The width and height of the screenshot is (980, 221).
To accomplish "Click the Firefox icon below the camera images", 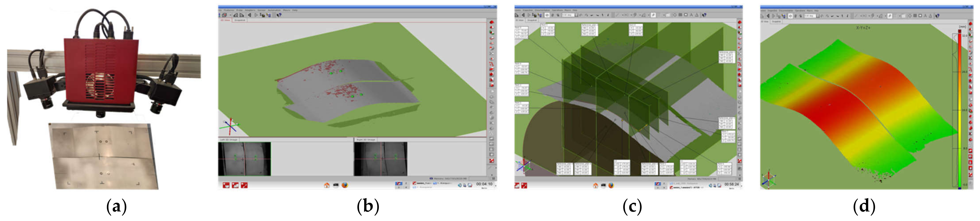I will coord(345,185).
